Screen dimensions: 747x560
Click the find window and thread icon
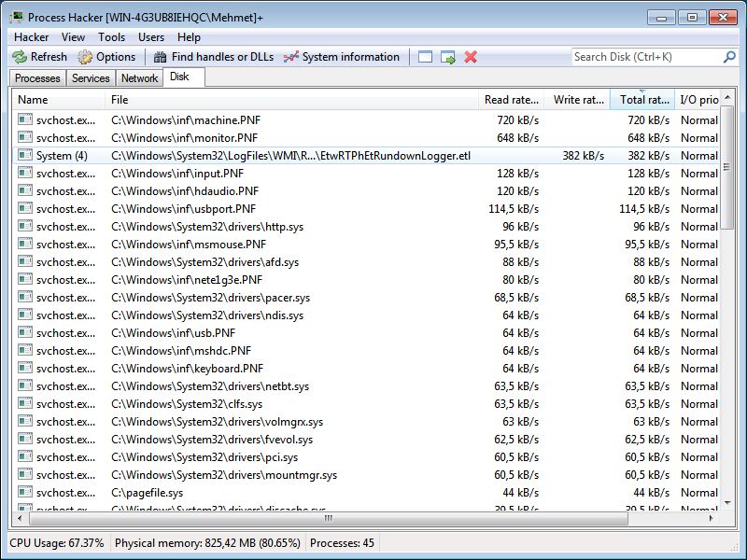[448, 57]
